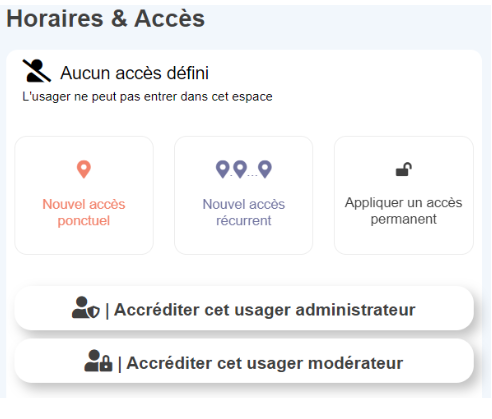Open the permanent access card
Screen dimensions: 492x419
(404, 195)
